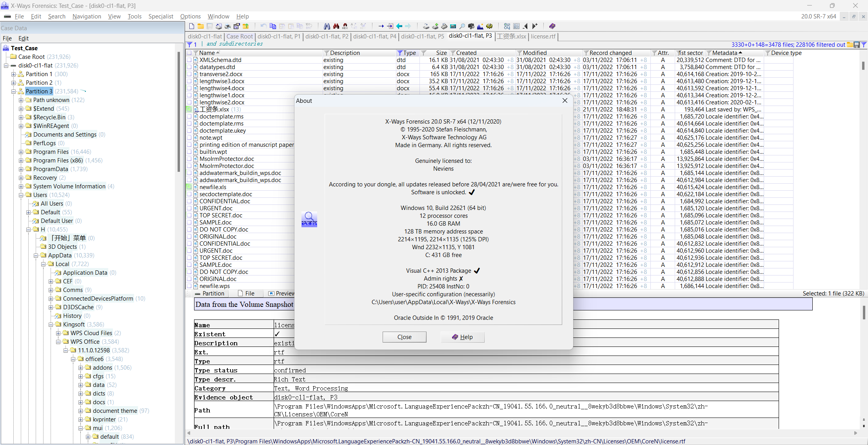Click the Open RAM chip icon
This screenshot has width=868, height=445.
tap(444, 26)
